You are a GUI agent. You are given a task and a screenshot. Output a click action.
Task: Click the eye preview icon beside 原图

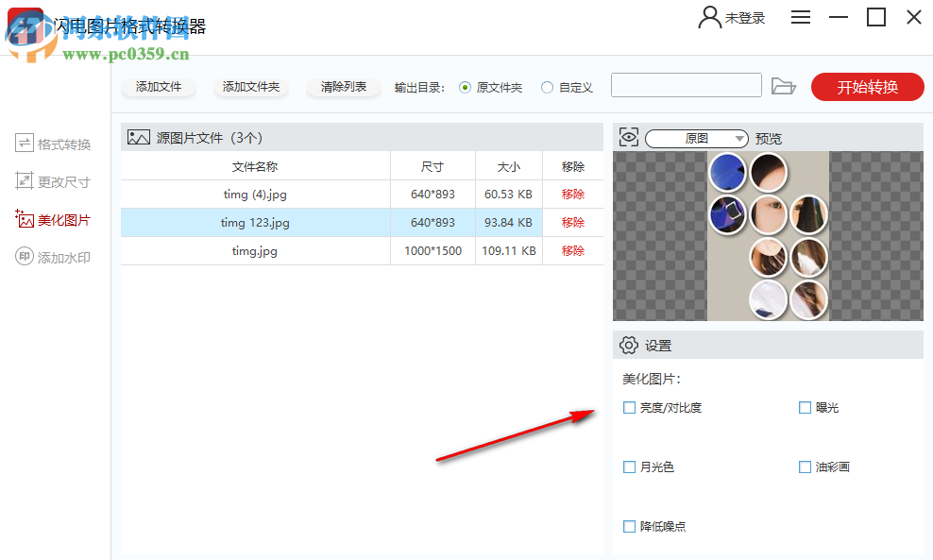point(629,137)
